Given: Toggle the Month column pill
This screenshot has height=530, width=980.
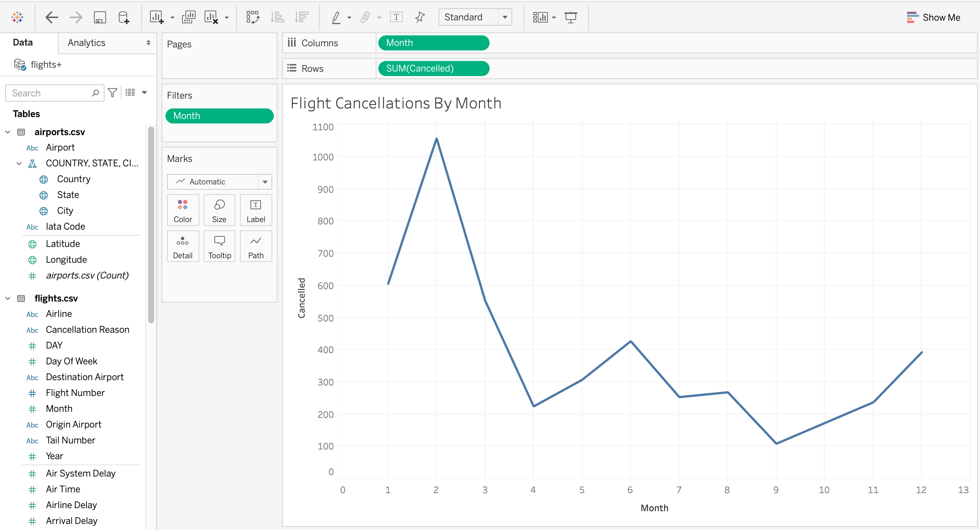Looking at the screenshot, I should click(434, 43).
